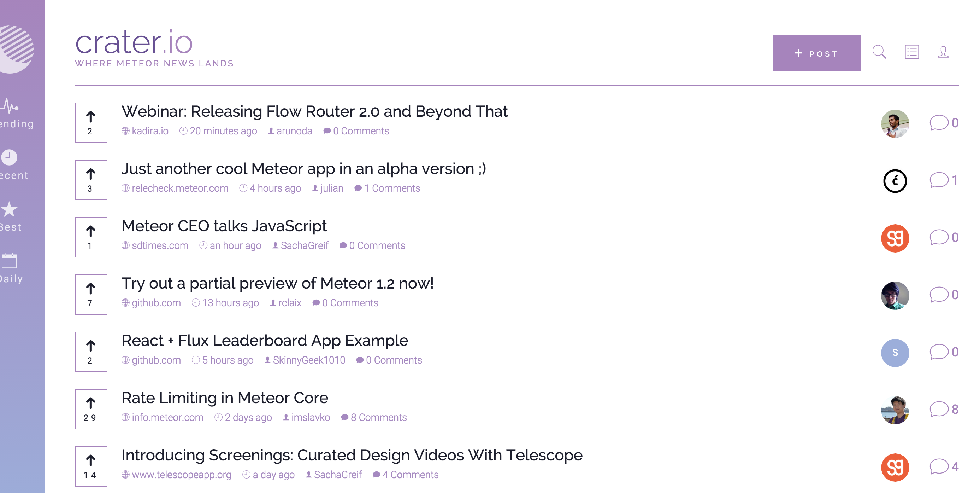Open the Daily view in sidebar
The height and width of the screenshot is (493, 980).
(x=10, y=268)
